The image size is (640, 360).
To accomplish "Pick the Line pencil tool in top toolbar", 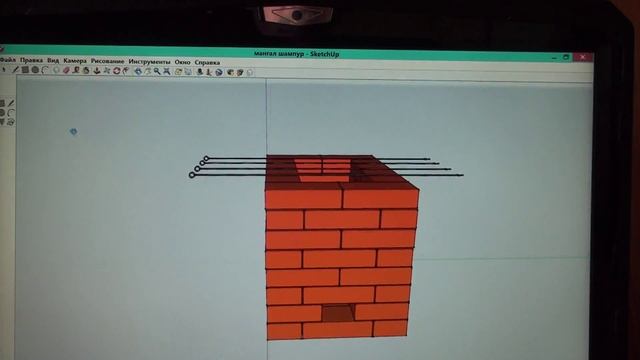I will [x=15, y=70].
